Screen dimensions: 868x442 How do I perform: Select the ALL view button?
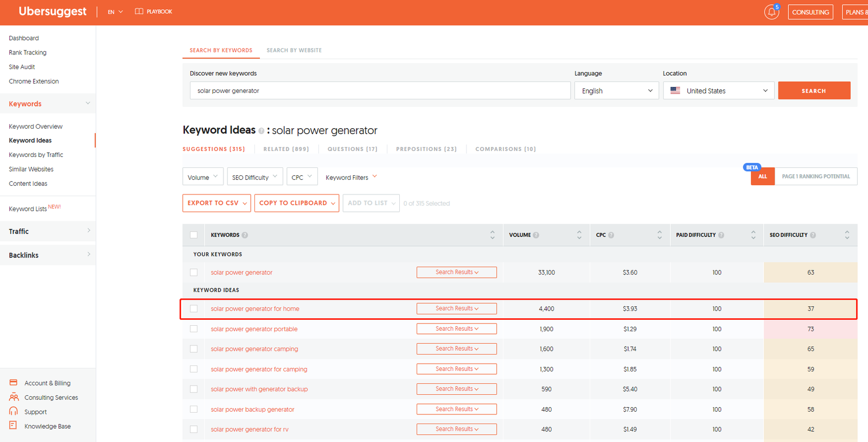point(763,176)
